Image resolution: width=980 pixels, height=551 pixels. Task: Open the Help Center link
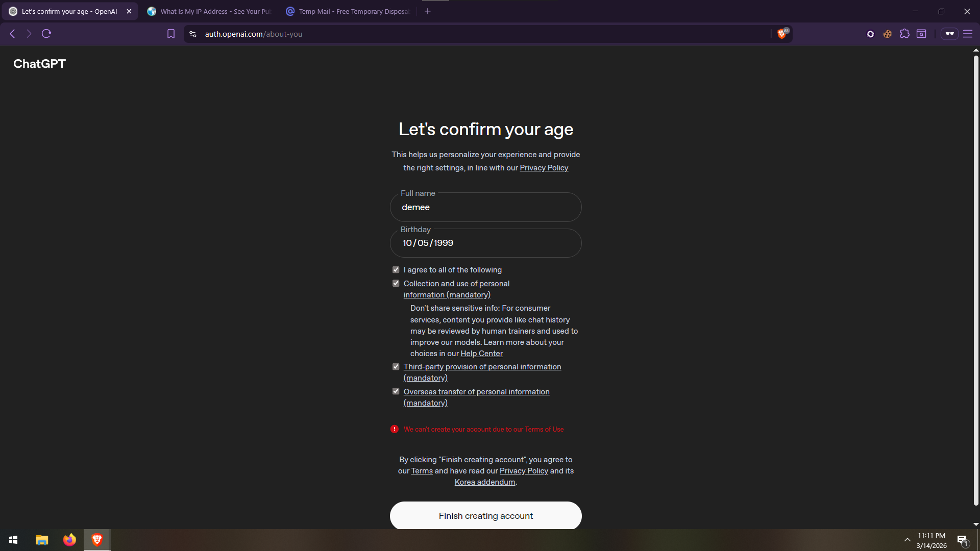(x=481, y=354)
